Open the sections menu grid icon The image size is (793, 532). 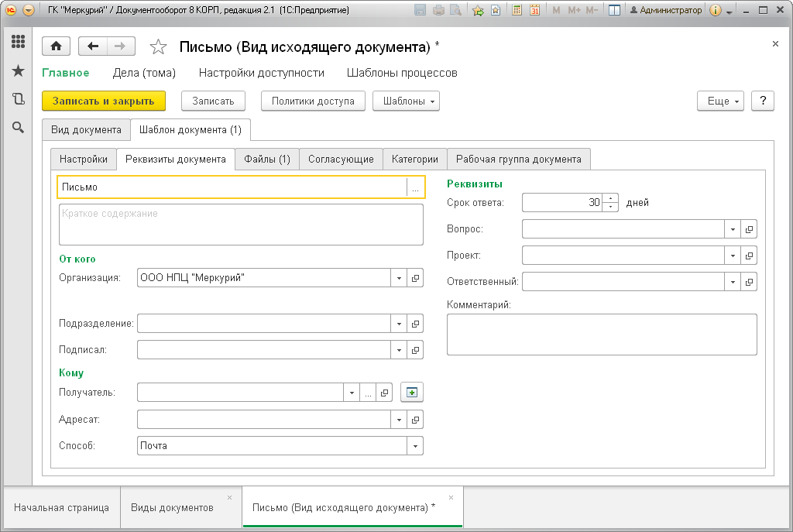pos(19,42)
